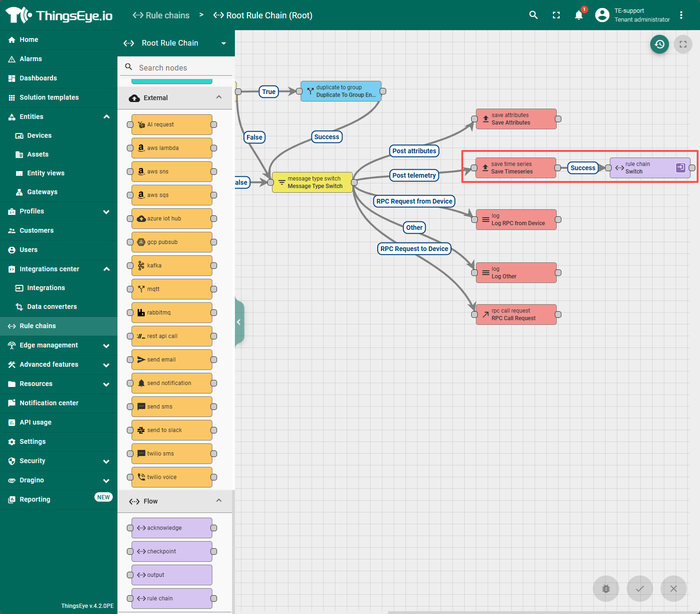
Task: Collapse the node library panel handle
Action: point(239,322)
